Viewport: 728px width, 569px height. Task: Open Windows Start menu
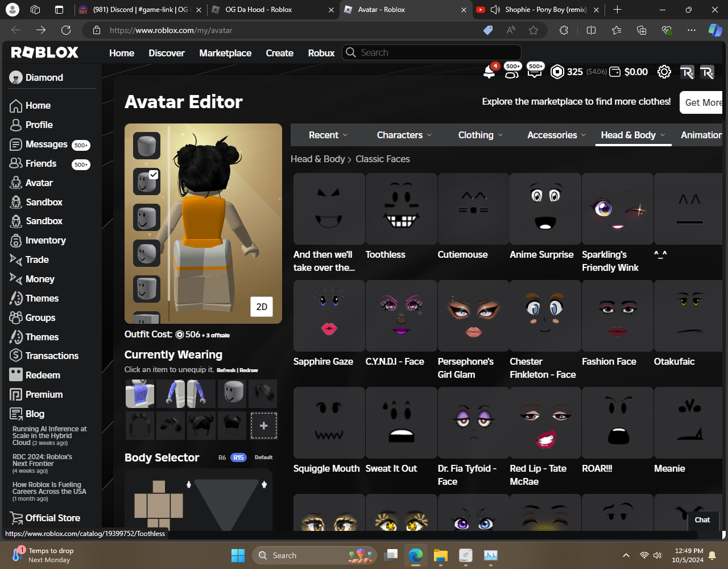(238, 555)
